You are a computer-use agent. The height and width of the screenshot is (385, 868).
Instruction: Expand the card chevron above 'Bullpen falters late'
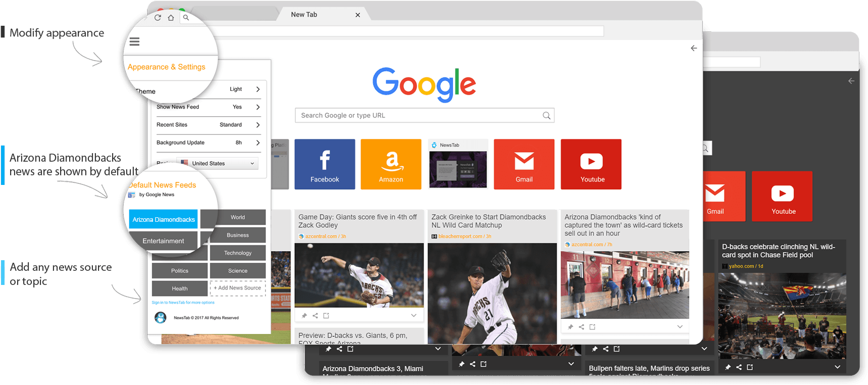click(704, 349)
